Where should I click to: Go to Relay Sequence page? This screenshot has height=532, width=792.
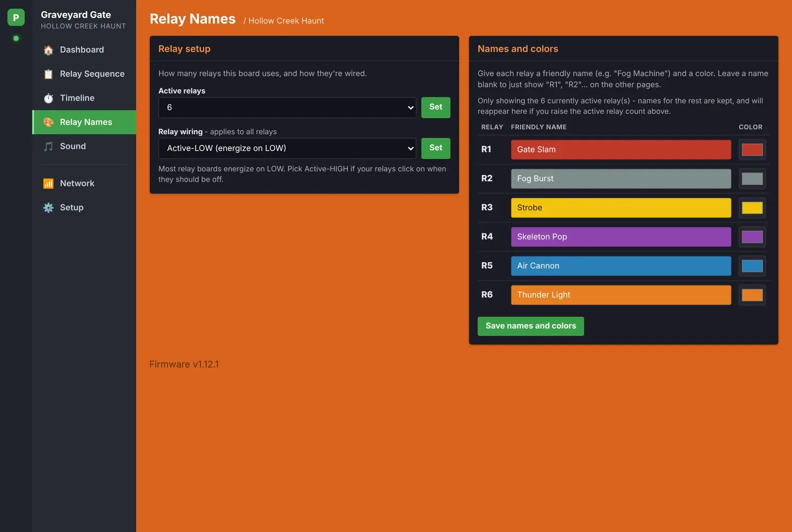(84, 74)
